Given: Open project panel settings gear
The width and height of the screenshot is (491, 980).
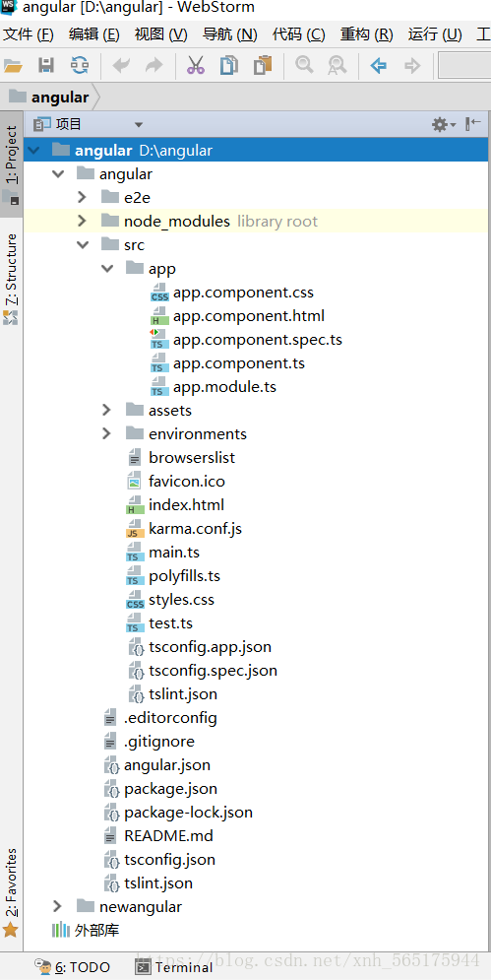Looking at the screenshot, I should [444, 124].
